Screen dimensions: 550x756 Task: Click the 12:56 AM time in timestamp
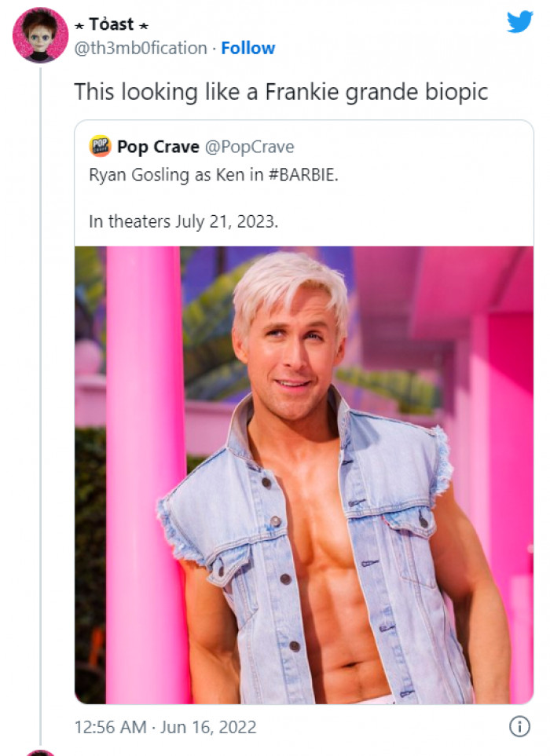110,727
